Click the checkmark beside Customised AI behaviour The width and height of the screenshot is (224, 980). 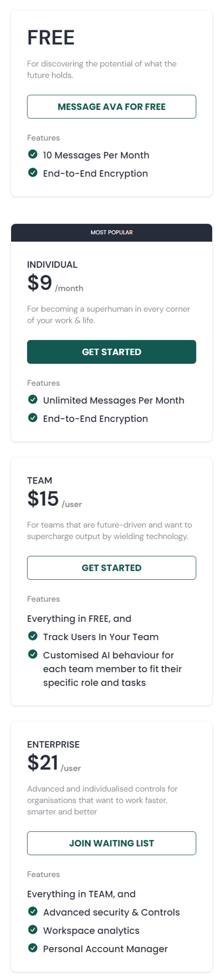click(33, 654)
